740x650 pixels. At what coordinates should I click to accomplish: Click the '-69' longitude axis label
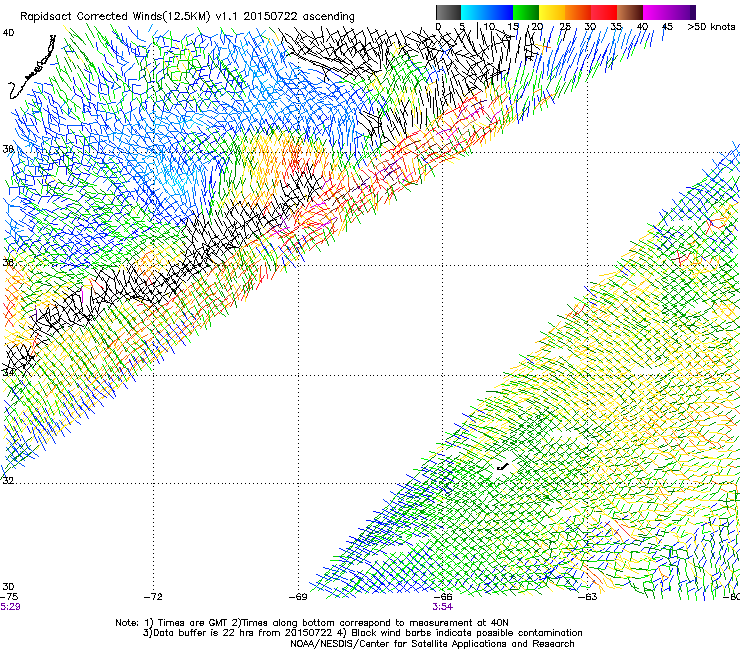point(298,597)
